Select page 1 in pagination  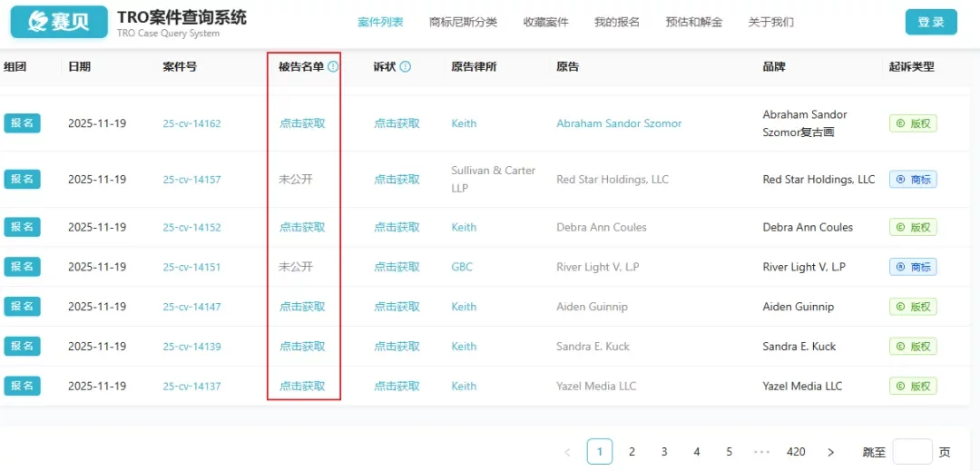tap(600, 452)
